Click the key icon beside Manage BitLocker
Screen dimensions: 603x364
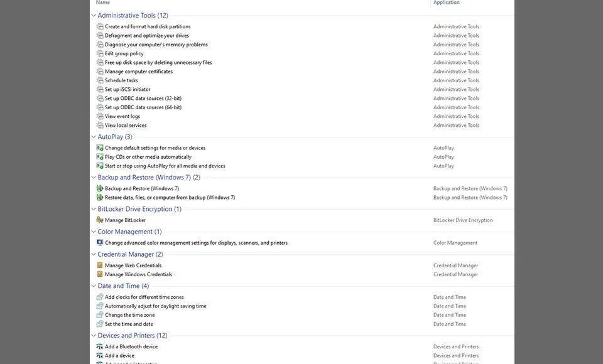pos(100,220)
